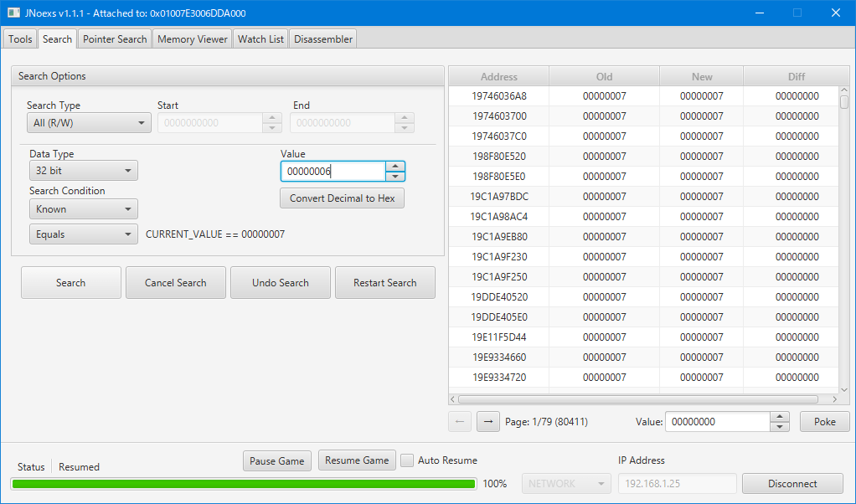The image size is (856, 504).
Task: Select address 19C1A9EB80 in results
Action: pyautogui.click(x=499, y=237)
